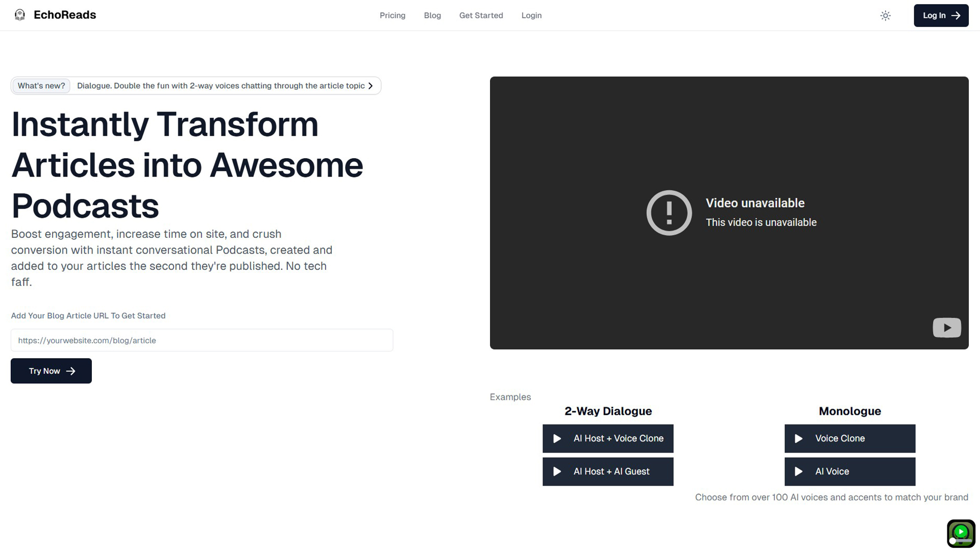
Task: Click the EchoReads headphone logo icon
Action: click(x=20, y=15)
